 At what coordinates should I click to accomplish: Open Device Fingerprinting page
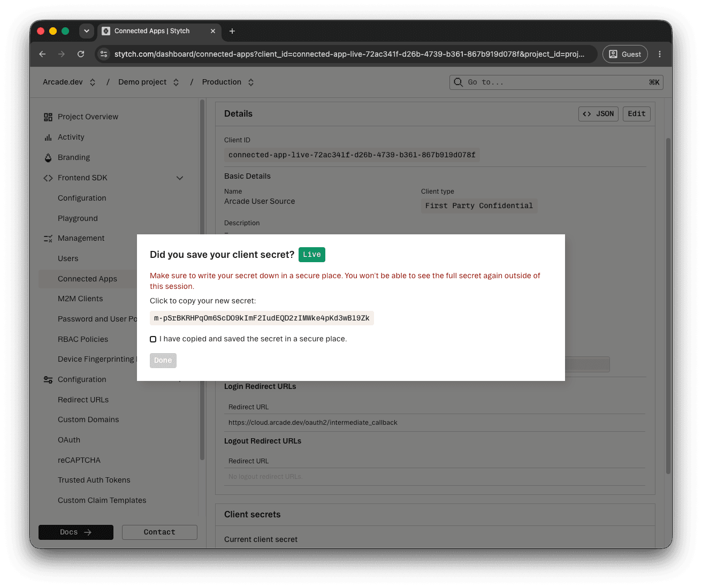click(97, 360)
